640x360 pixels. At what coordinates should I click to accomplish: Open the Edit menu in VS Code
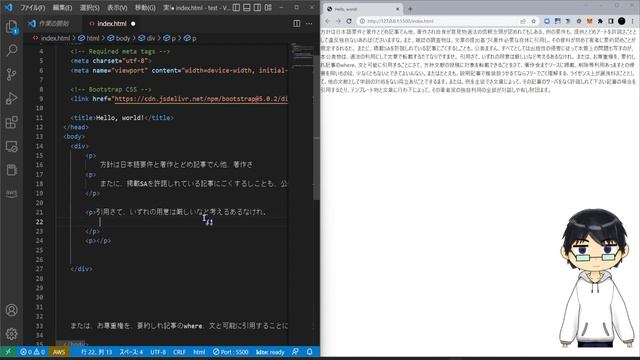coord(62,8)
